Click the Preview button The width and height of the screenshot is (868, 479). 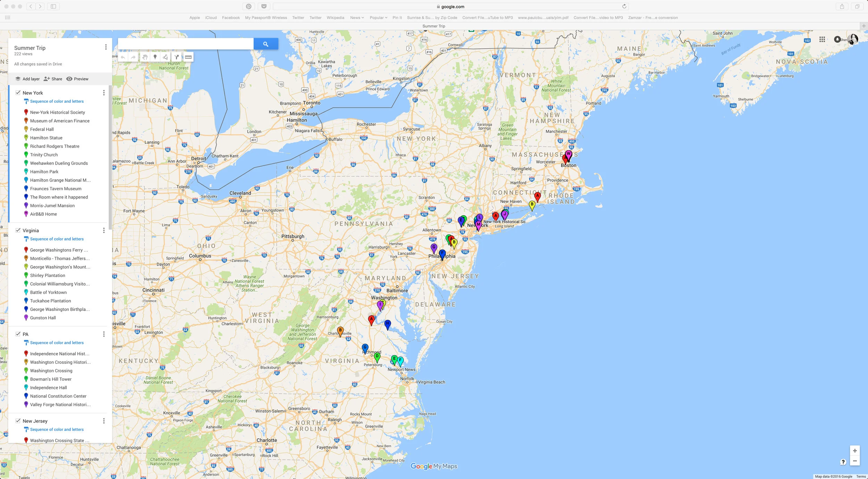[x=77, y=79]
